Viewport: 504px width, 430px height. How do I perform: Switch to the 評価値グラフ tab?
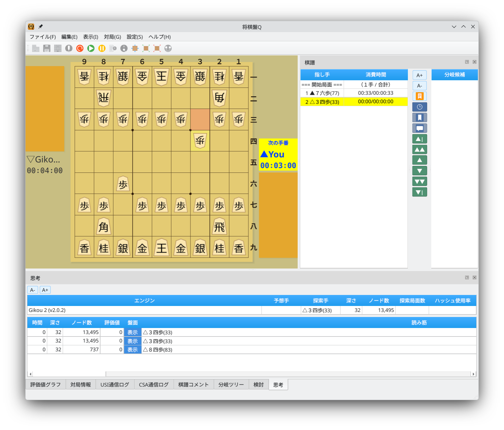pos(45,384)
